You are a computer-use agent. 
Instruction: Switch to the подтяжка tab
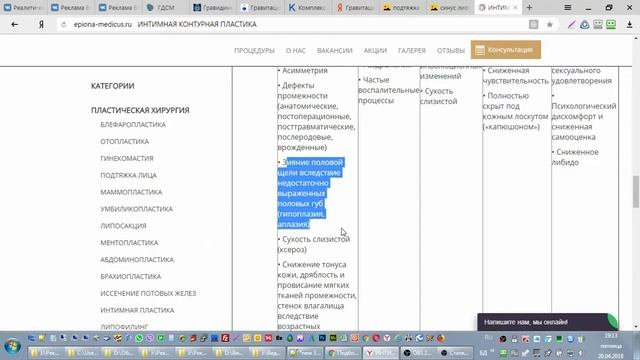402,7
